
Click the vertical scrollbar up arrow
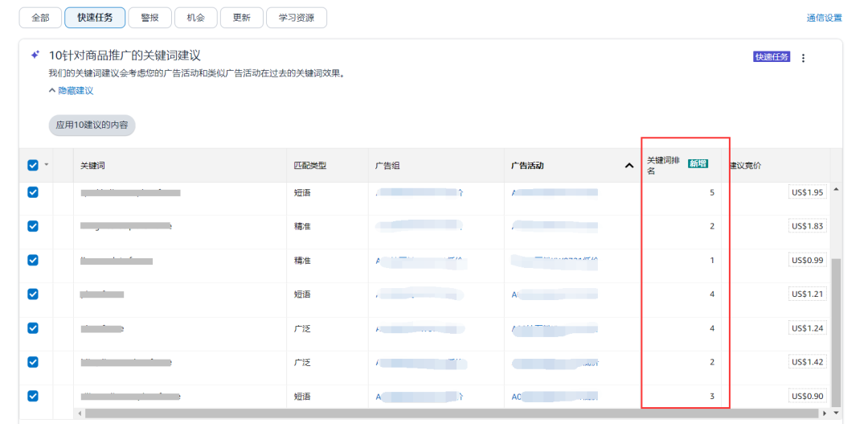click(x=836, y=190)
